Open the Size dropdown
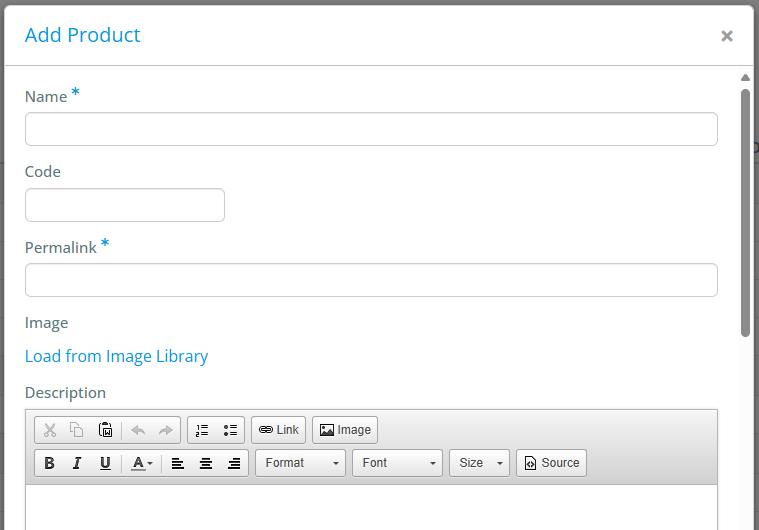The width and height of the screenshot is (759, 530). [480, 463]
